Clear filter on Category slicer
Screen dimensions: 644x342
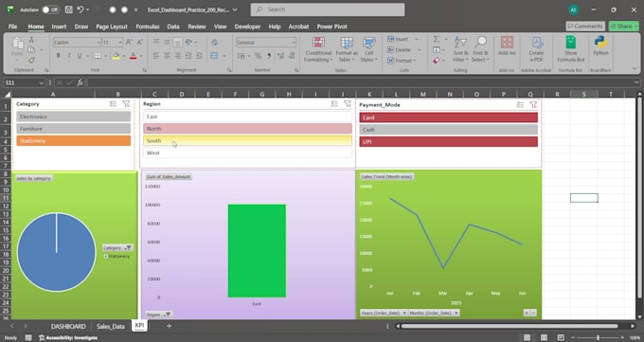[126, 104]
